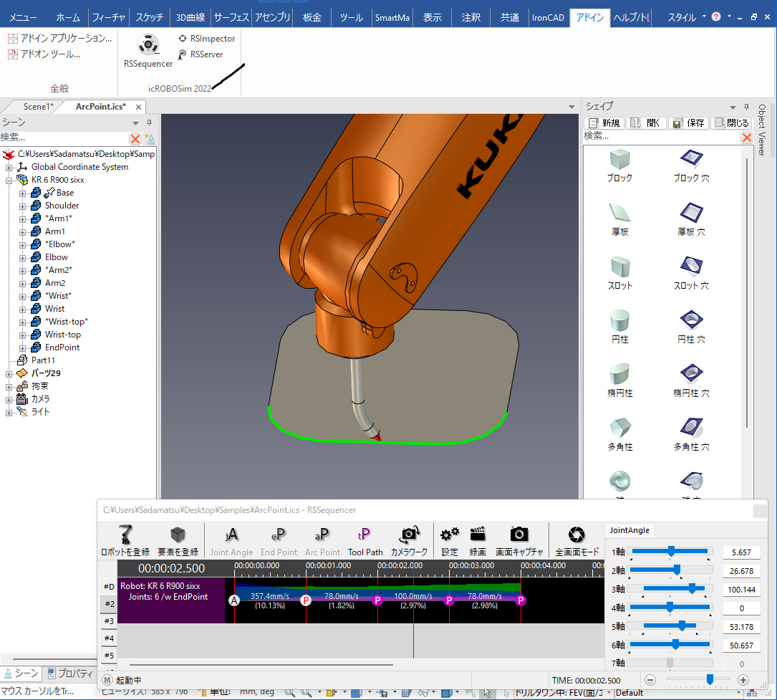This screenshot has height=700, width=777.
Task: Click the 保存 button in シェイプ panel
Action: tap(688, 123)
